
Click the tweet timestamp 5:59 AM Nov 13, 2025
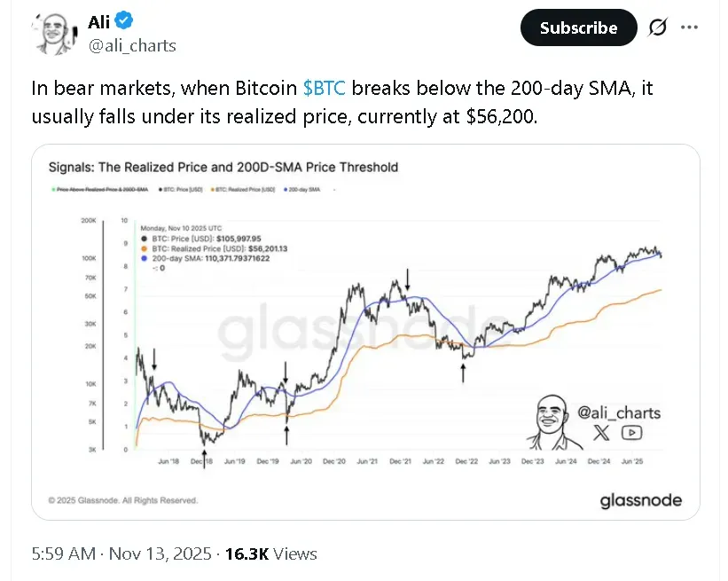[121, 554]
